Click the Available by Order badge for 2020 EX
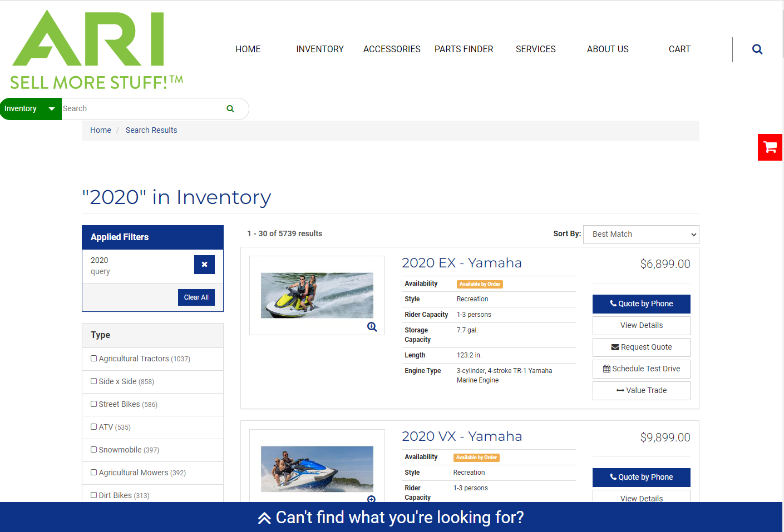 pos(480,284)
